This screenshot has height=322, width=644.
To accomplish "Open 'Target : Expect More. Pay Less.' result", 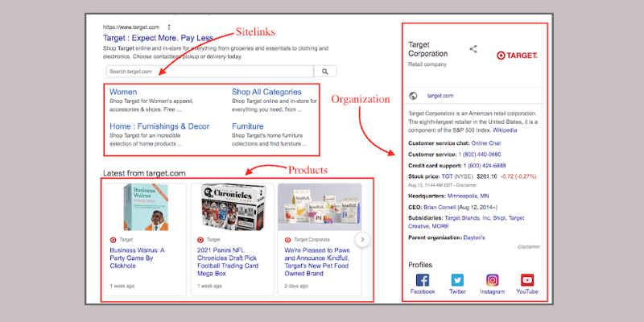I will 159,38.
